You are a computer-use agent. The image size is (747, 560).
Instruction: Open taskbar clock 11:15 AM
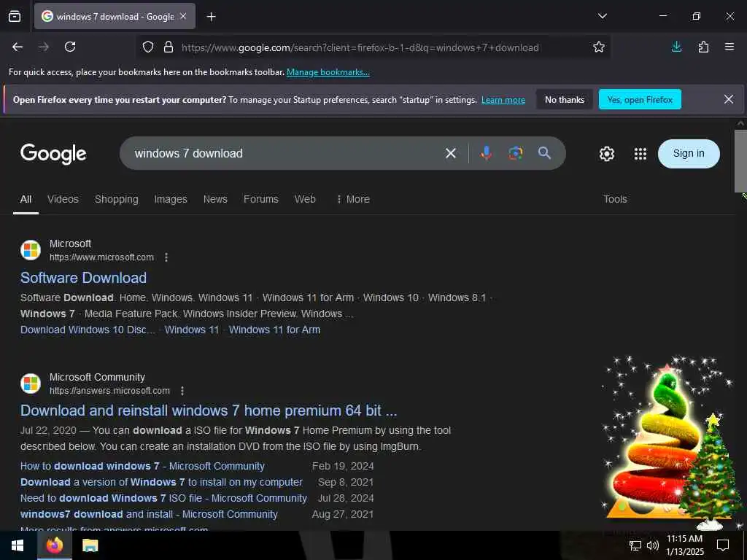click(x=684, y=545)
